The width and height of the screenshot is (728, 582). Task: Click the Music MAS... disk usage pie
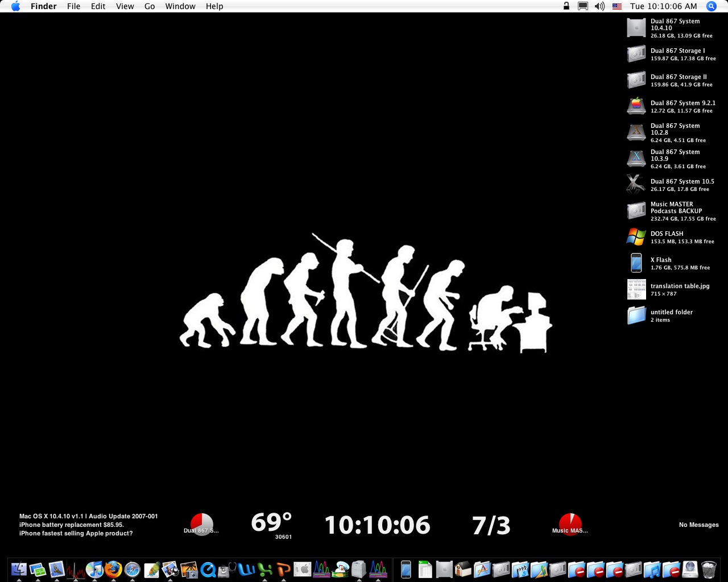570,525
